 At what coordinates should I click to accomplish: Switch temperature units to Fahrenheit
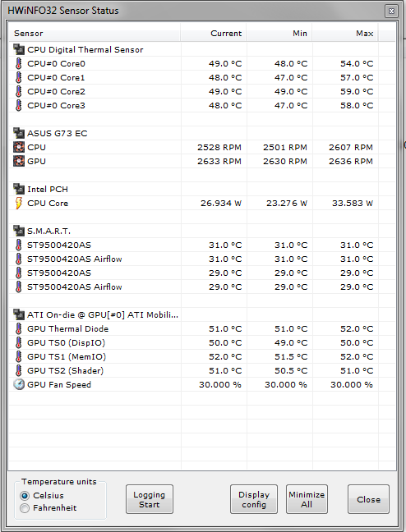[x=25, y=508]
